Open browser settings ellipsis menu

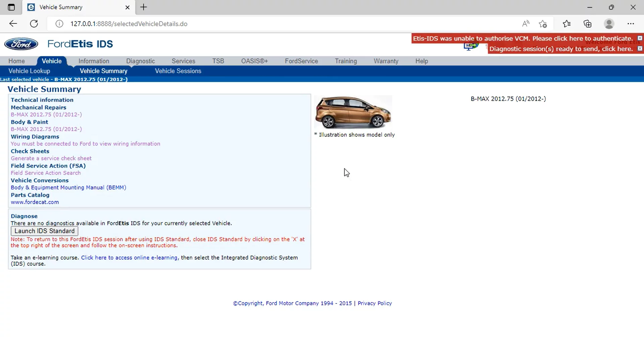click(x=631, y=24)
